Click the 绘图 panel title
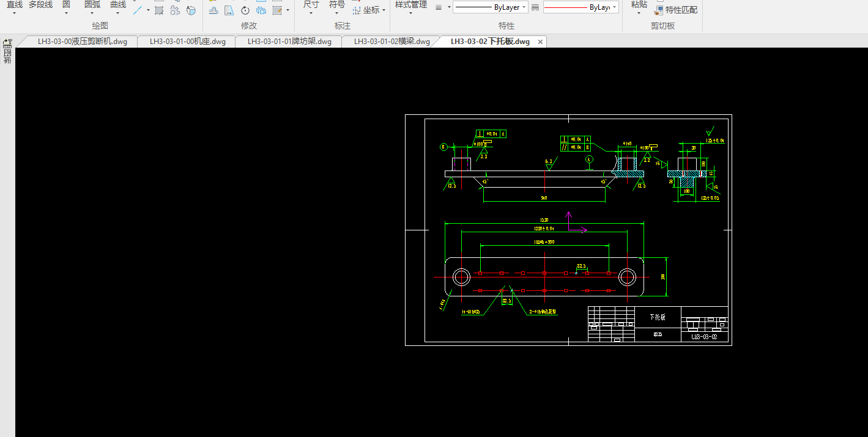Image resolution: width=868 pixels, height=437 pixels. point(100,26)
